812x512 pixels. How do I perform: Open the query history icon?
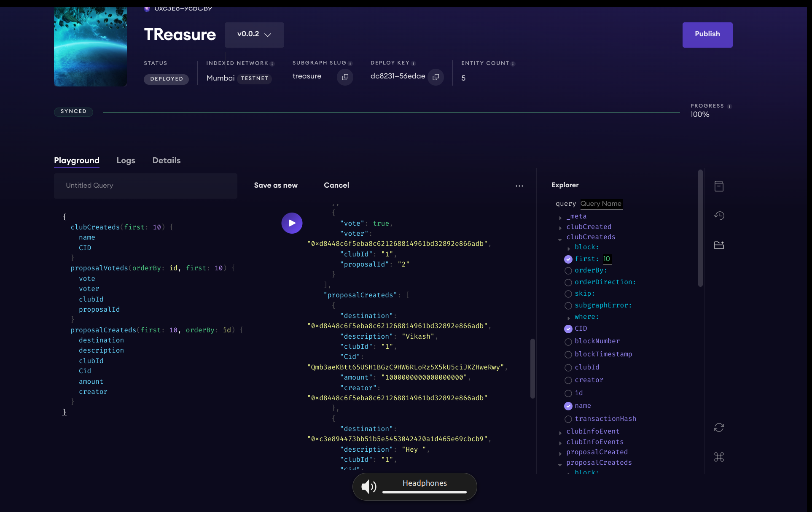(719, 216)
